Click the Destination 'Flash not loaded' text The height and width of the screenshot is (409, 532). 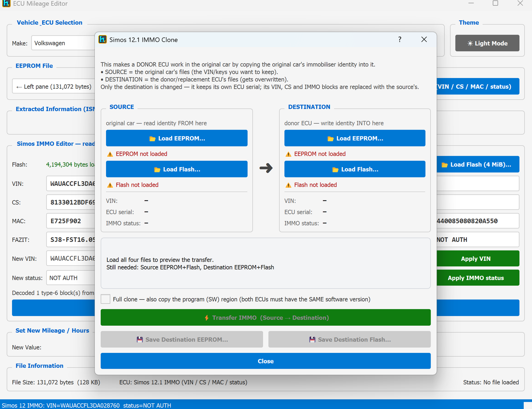315,185
